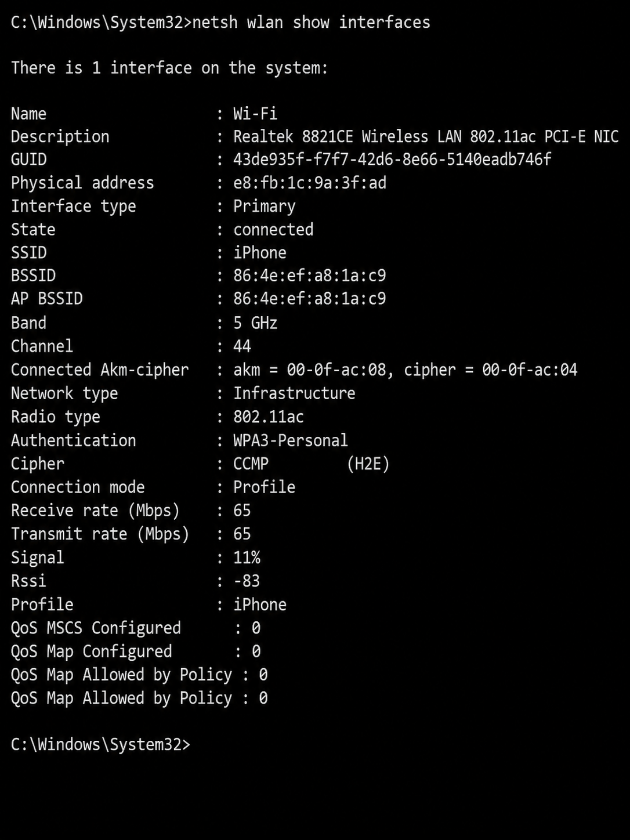This screenshot has height=840, width=630.
Task: Click the Receive rate value 65
Action: 242,510
